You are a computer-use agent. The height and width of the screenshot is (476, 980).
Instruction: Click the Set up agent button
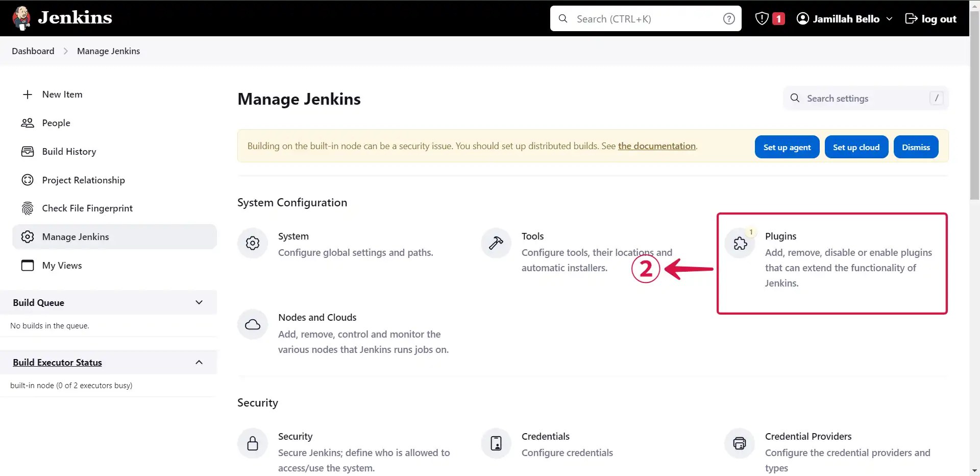[787, 147]
